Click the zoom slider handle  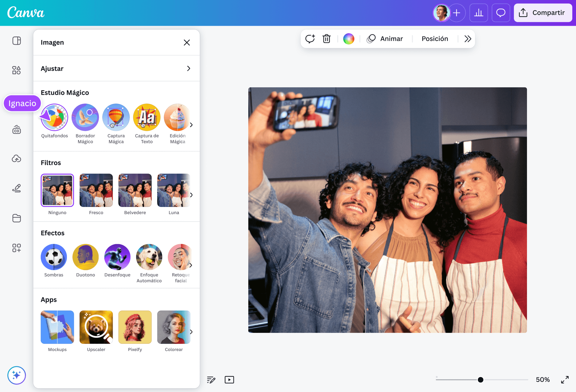480,380
